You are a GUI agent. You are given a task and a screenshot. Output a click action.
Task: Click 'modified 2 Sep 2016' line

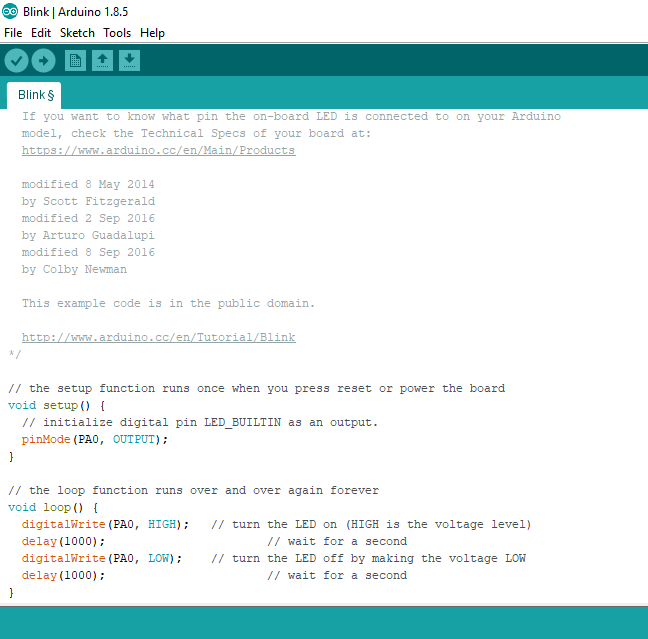pyautogui.click(x=88, y=218)
